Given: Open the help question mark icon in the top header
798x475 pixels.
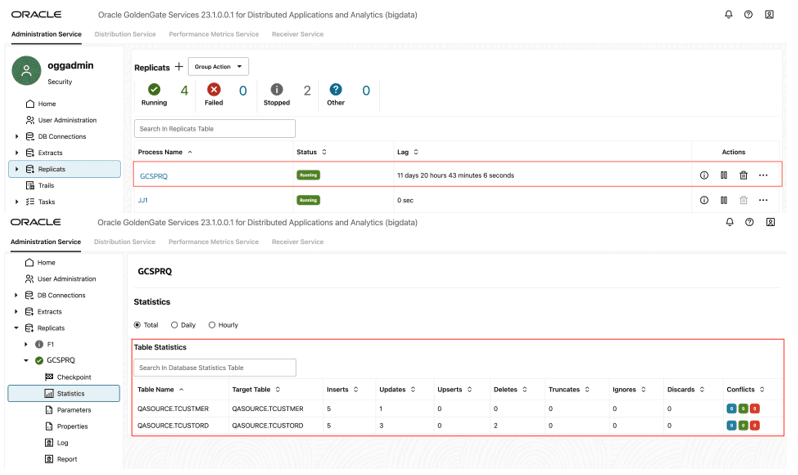Looking at the screenshot, I should (748, 14).
